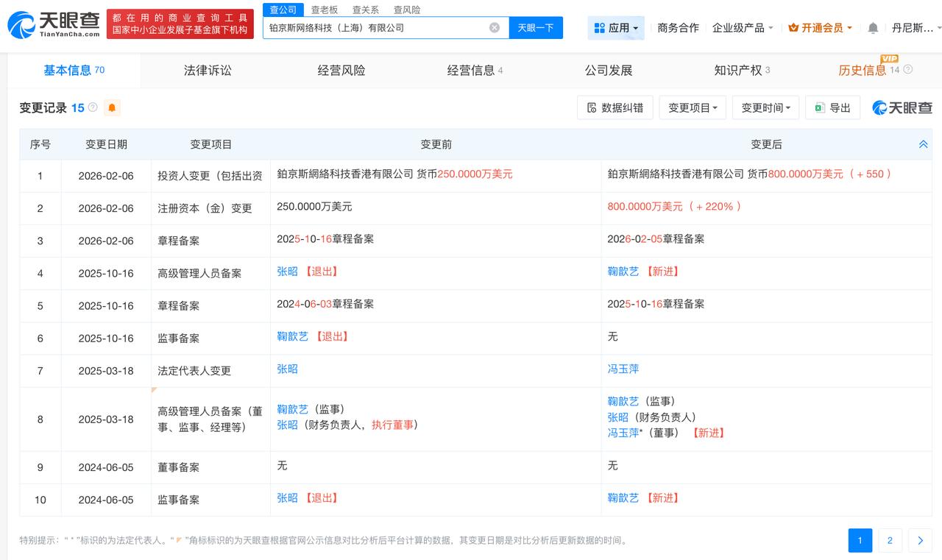Select the 2025-03-18 date in row 7
The image size is (942, 560).
(106, 371)
